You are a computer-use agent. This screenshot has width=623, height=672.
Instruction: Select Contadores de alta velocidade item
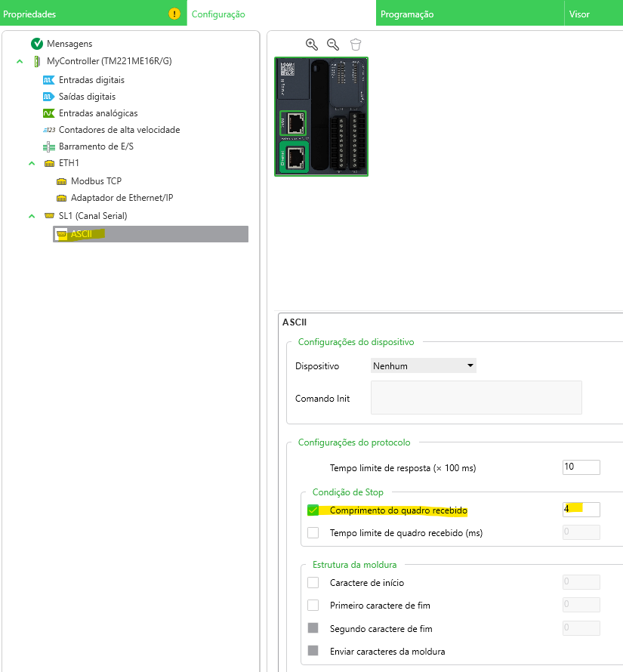click(x=119, y=130)
